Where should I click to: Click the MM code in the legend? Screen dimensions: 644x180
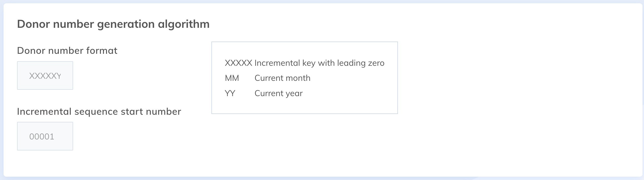[x=232, y=78]
